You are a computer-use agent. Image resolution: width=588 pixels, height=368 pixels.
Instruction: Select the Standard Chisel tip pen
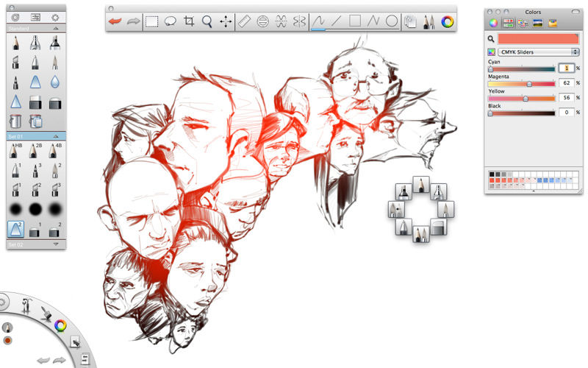[x=15, y=63]
